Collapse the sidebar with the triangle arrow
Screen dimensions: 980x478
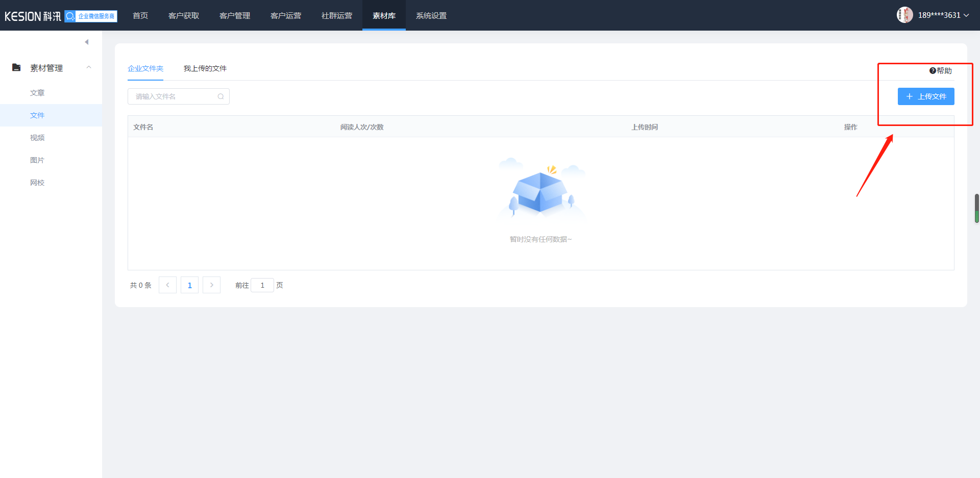click(x=87, y=42)
